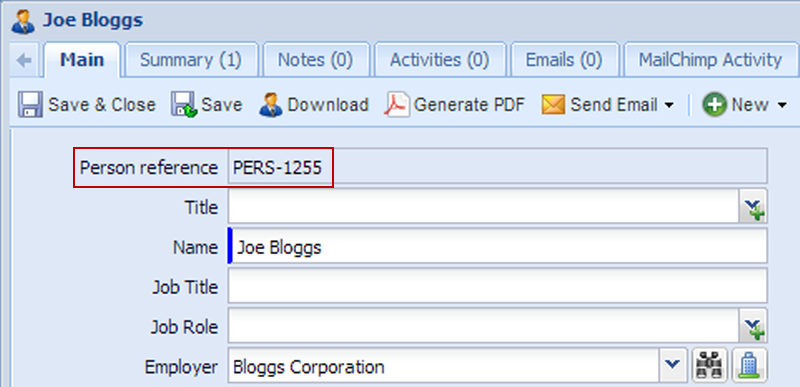Click the envelope Send Email icon
This screenshot has width=800, height=387.
(x=553, y=105)
